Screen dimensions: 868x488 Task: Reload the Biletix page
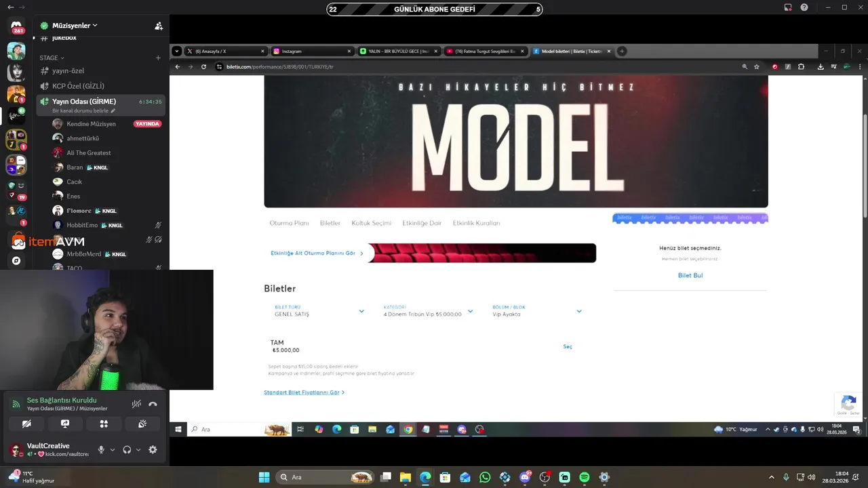pyautogui.click(x=203, y=66)
